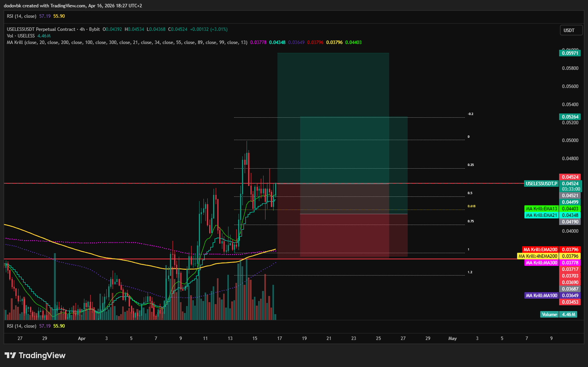Click the 1.2 Fibonacci level label
This screenshot has height=367, width=588.
[x=469, y=272]
